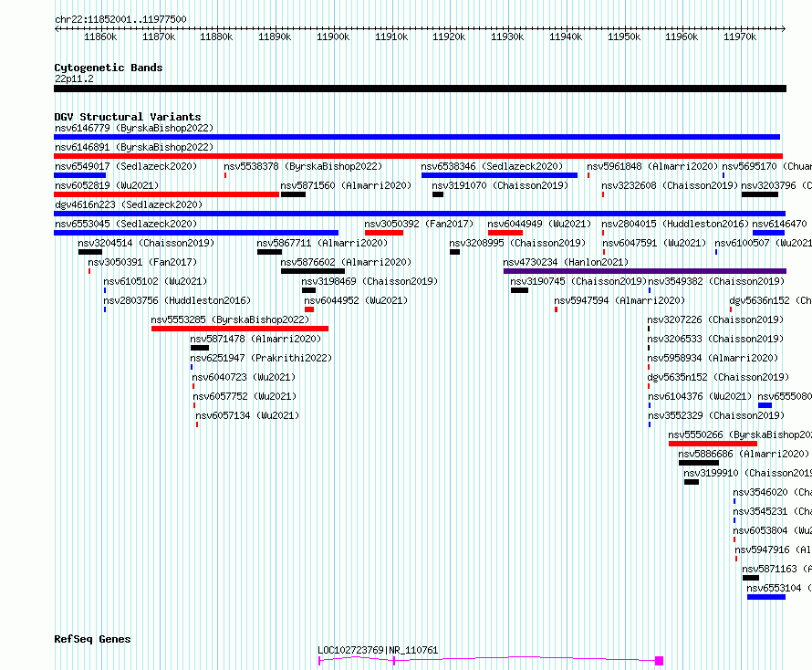This screenshot has width=812, height=670.
Task: Click nsv5876602 (Almarri2020) label
Action: 346,262
